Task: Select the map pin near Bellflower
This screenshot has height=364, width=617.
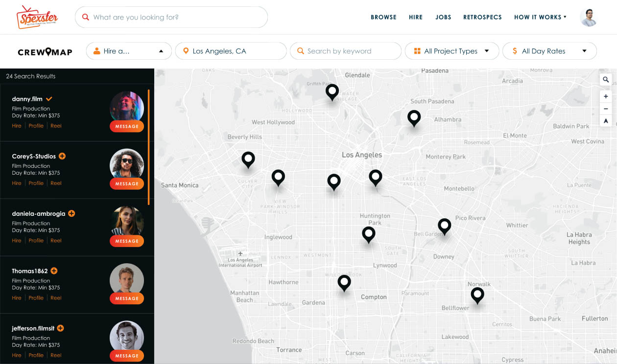Action: click(477, 296)
